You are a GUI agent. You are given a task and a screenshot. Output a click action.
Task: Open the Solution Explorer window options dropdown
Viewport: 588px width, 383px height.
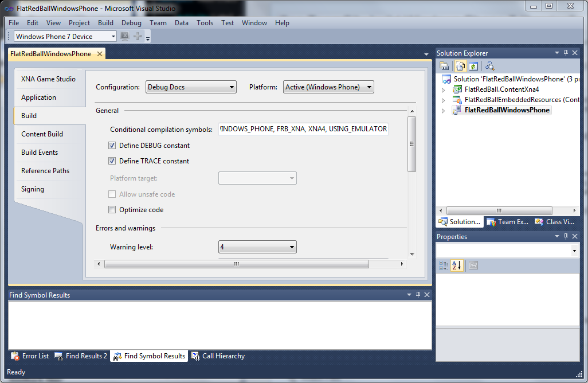coord(557,53)
